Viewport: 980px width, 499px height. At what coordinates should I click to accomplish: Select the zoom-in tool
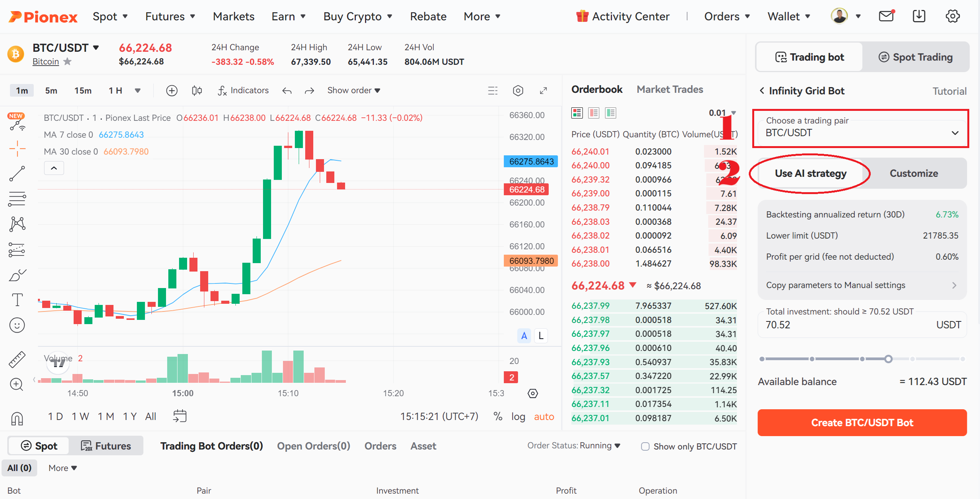pos(17,384)
